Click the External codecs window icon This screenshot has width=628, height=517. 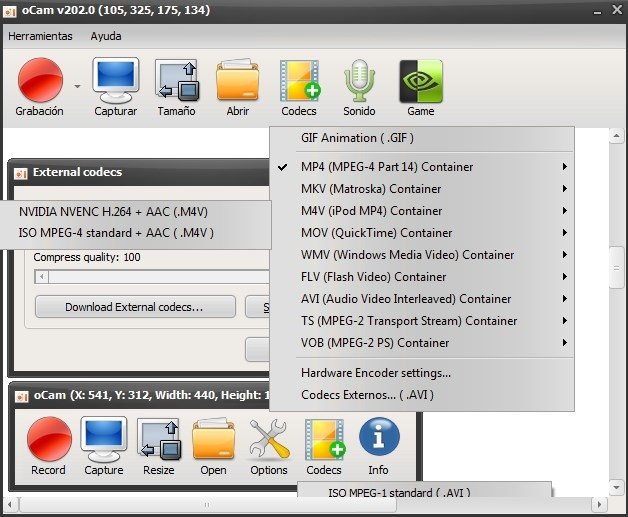coord(20,173)
